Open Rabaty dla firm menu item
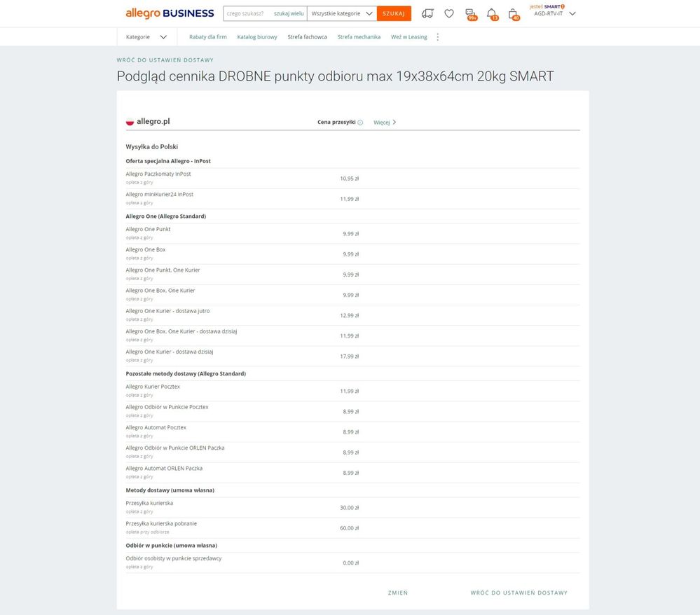The height and width of the screenshot is (615, 700). (208, 37)
